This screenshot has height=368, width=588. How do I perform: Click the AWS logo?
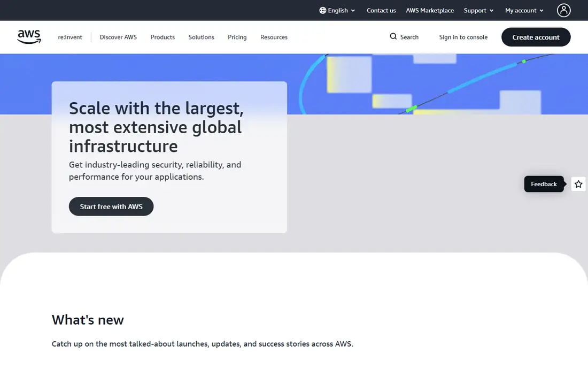29,37
